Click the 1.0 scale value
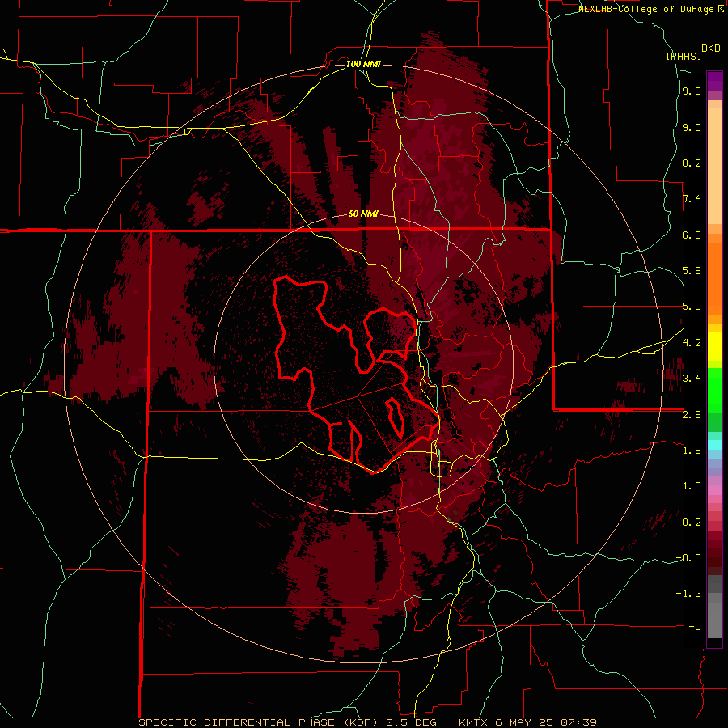This screenshot has height=728, width=728. (x=692, y=485)
